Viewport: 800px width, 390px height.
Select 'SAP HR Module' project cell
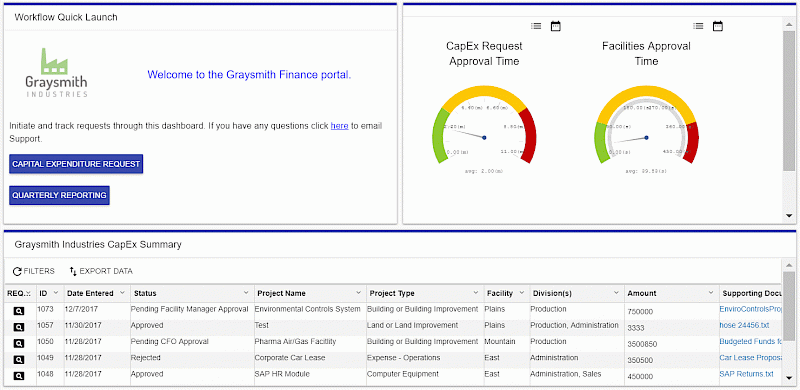tap(282, 374)
